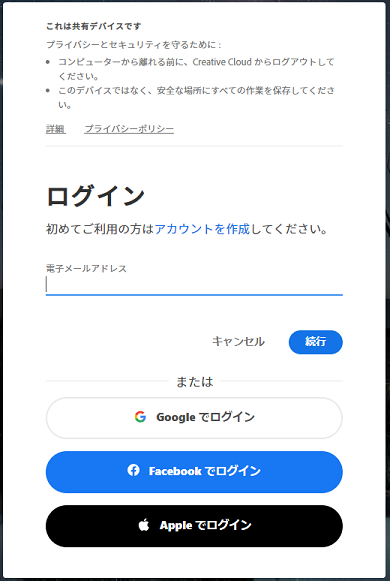Viewport: 390px width, 581px height.
Task: Click the Apple logo icon
Action: coord(144,525)
